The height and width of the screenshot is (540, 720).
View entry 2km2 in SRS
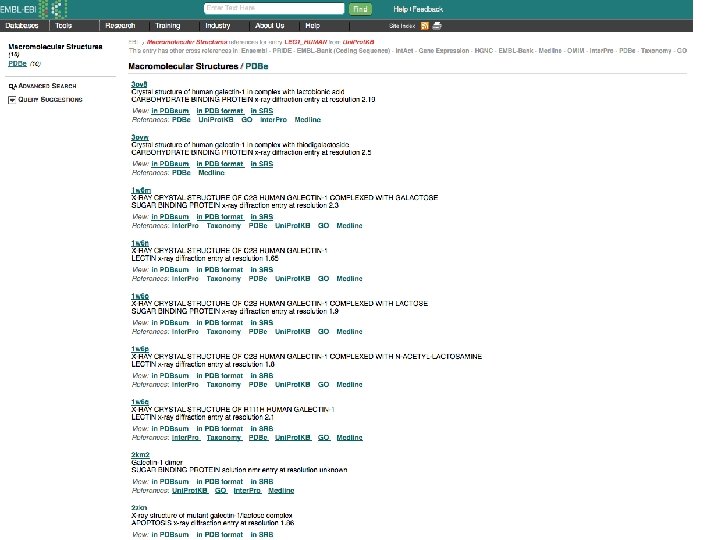click(262, 481)
